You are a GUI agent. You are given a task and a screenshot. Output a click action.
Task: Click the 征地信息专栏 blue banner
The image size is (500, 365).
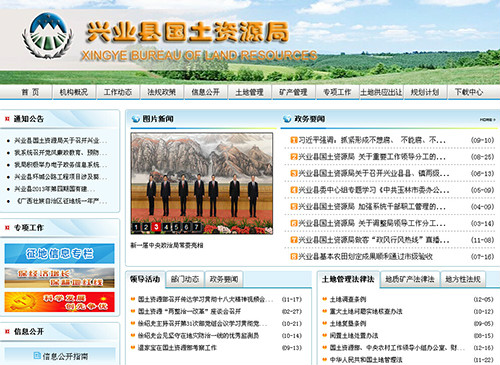(59, 253)
